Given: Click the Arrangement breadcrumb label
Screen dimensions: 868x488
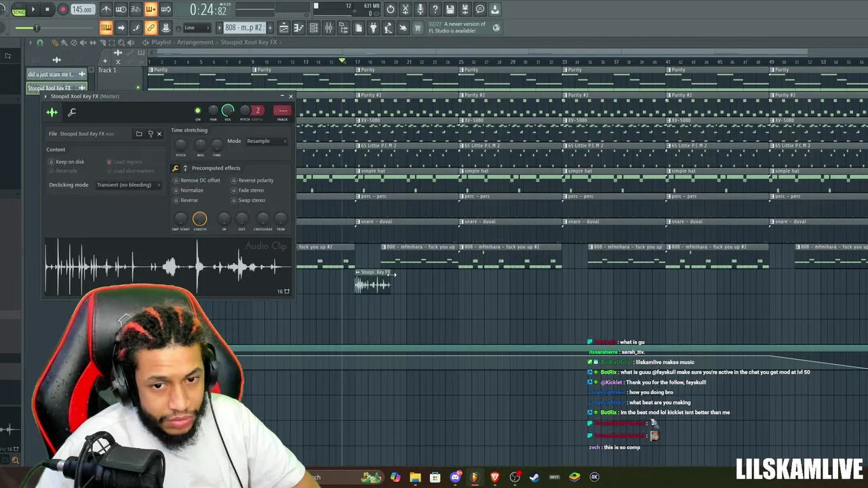Looking at the screenshot, I should (195, 42).
